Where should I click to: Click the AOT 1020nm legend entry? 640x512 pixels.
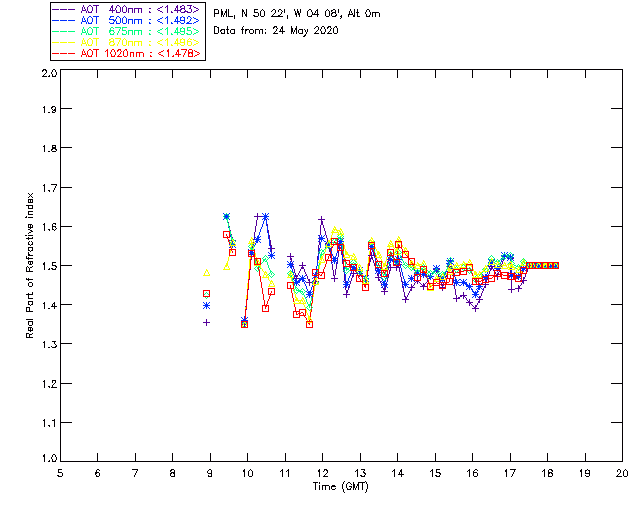pyautogui.click(x=126, y=53)
